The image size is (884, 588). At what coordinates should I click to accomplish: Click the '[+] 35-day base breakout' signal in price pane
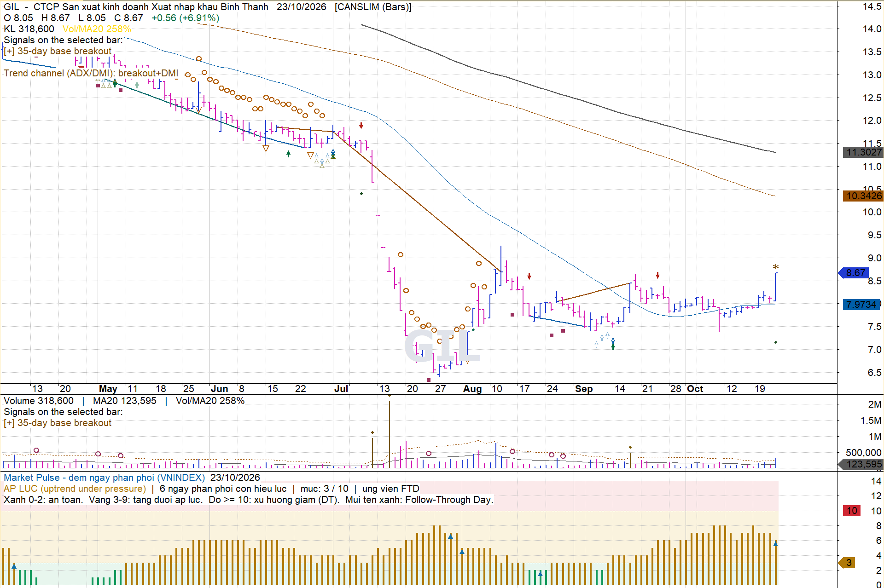[x=58, y=51]
